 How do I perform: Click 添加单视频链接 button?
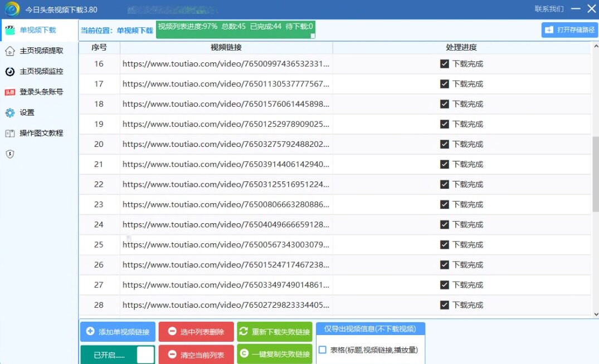click(x=118, y=332)
